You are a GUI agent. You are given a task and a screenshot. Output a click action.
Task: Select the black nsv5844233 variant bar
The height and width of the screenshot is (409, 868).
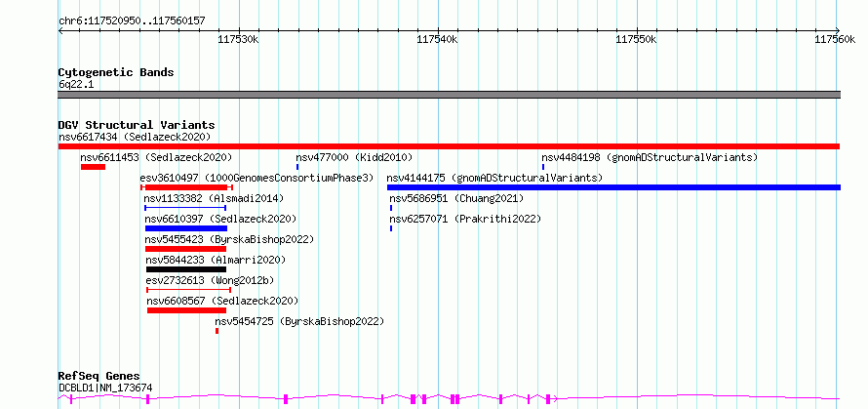(186, 269)
